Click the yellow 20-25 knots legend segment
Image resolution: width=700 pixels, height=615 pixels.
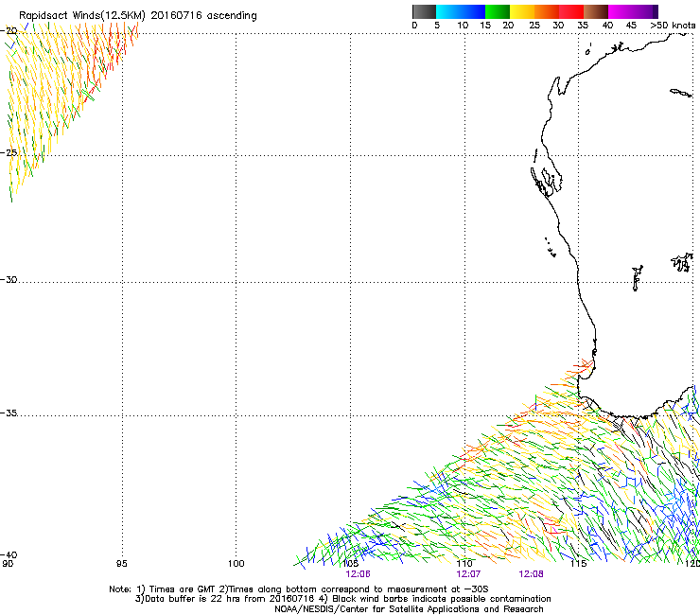click(x=522, y=11)
